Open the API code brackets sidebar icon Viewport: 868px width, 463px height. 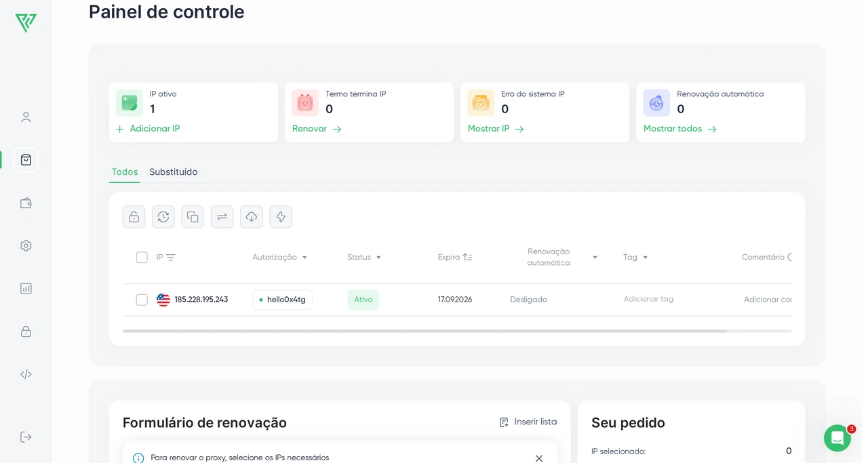[x=26, y=374]
